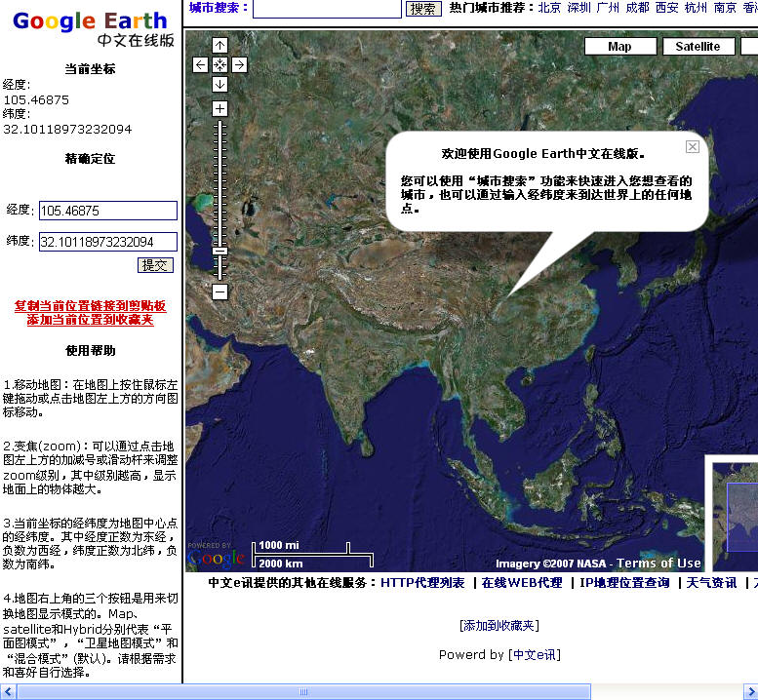Open the 中文e讯 powered-by link
Screen dimensions: 758x700
[535, 654]
